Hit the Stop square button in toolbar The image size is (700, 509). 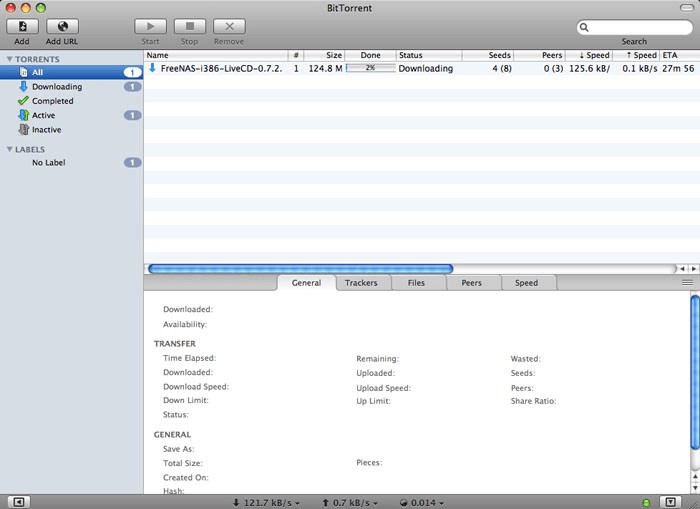190,26
